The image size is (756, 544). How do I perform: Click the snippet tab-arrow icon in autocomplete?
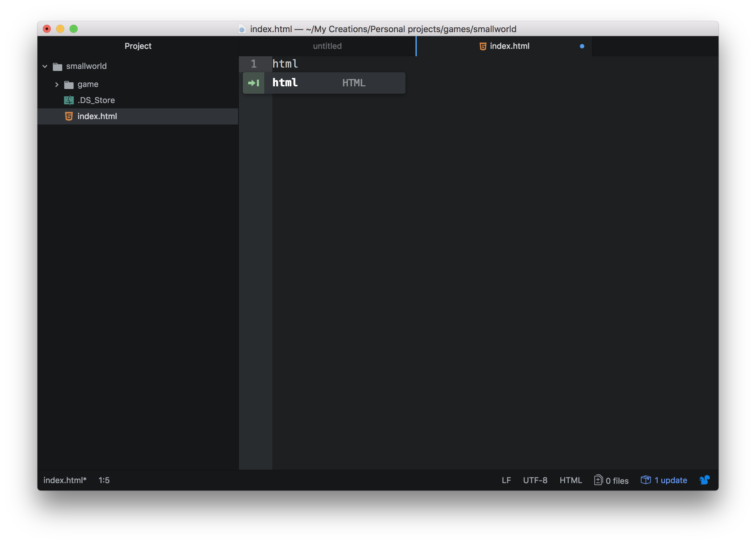click(254, 83)
